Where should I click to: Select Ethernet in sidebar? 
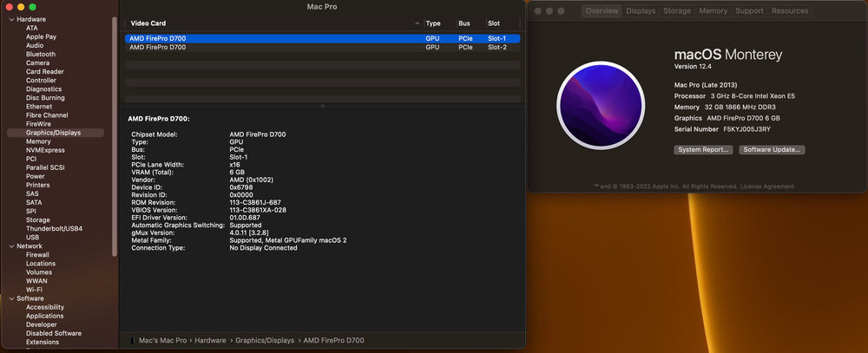click(x=39, y=107)
